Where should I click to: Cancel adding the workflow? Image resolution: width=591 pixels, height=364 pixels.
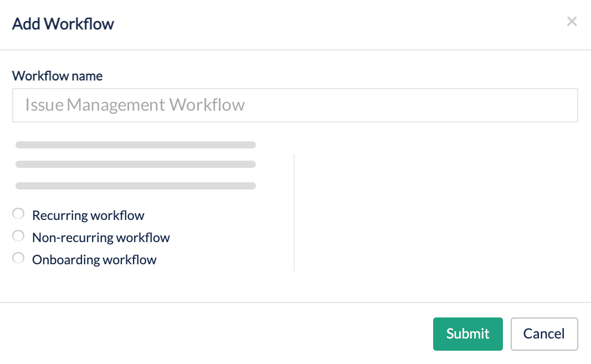pos(544,334)
